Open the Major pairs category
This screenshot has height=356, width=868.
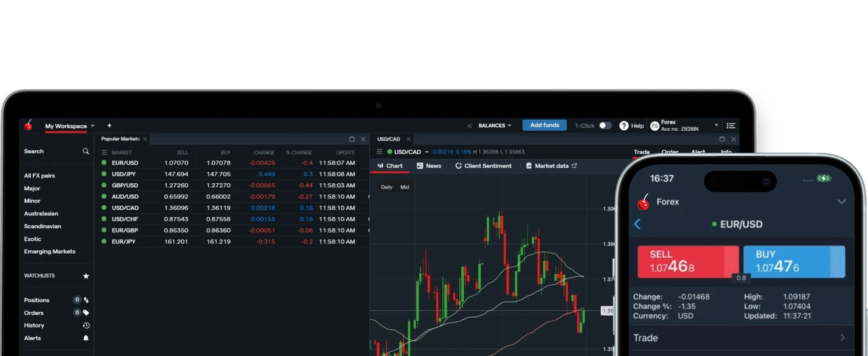pyautogui.click(x=32, y=188)
